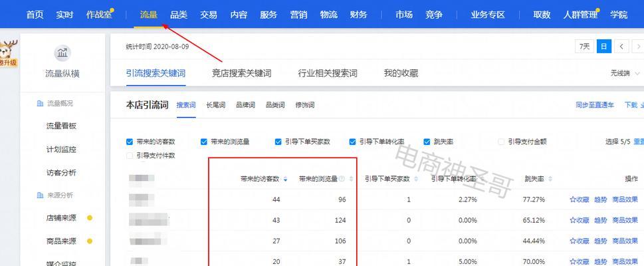This screenshot has height=266, width=644.
Task: Open 人群管理 in top navigation
Action: pos(580,15)
